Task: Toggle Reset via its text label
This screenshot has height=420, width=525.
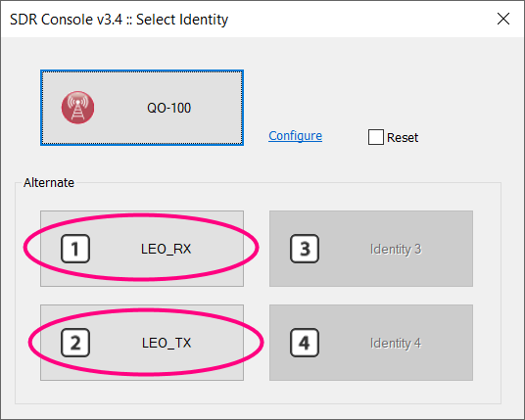Action: (x=403, y=137)
